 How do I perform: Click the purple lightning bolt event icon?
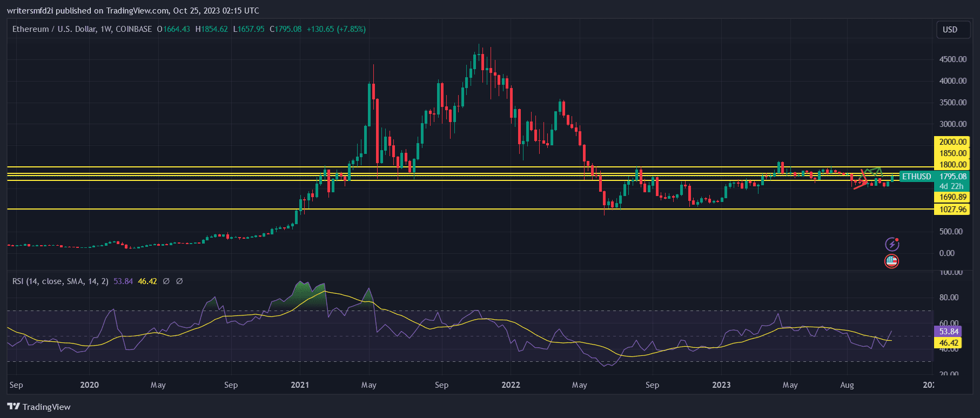coord(891,245)
